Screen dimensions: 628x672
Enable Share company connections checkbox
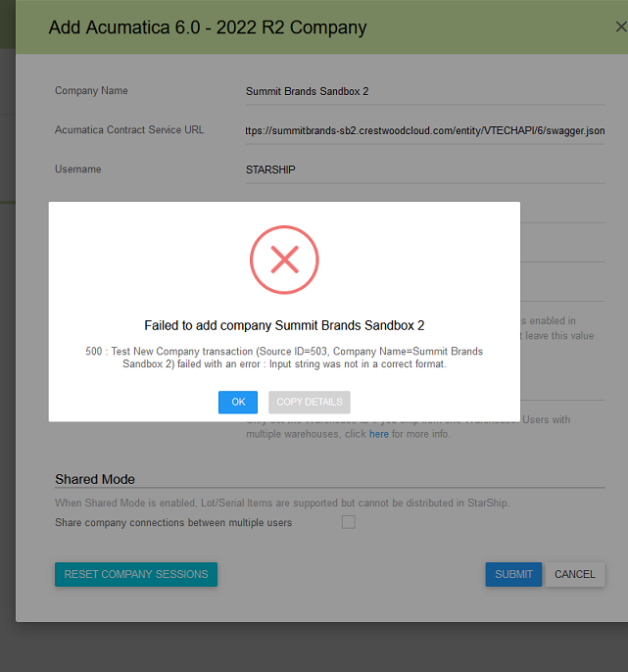(349, 522)
